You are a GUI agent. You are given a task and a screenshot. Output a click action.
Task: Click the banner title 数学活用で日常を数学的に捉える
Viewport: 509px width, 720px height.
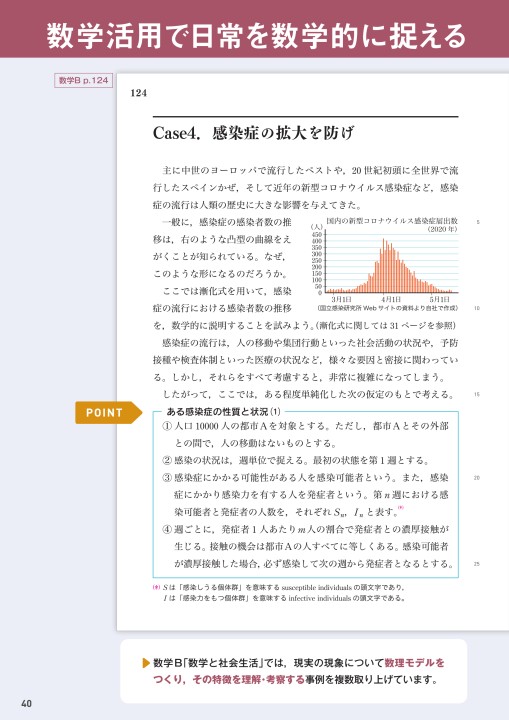point(256,36)
